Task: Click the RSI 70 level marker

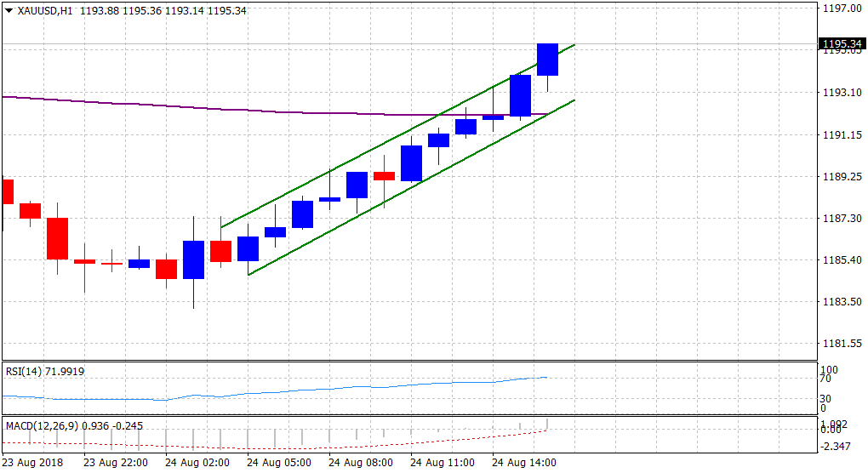Action: [825, 379]
